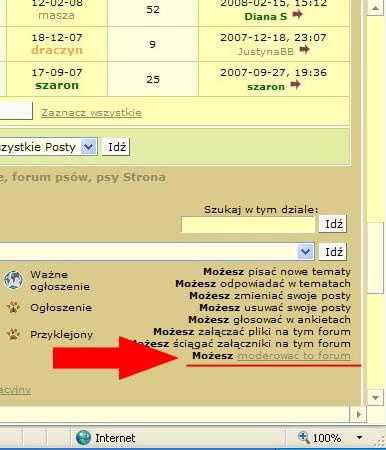Click Internet zone label in status bar

115,438
